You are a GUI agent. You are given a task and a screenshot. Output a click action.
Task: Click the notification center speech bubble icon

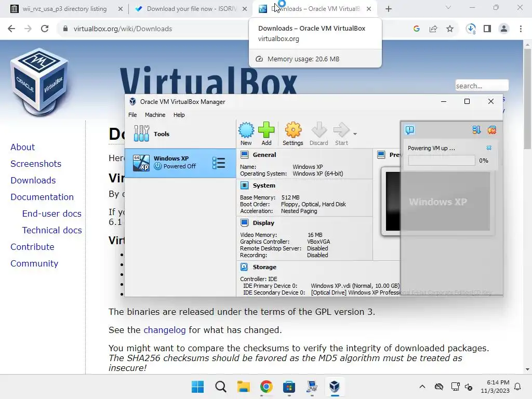[x=410, y=130]
